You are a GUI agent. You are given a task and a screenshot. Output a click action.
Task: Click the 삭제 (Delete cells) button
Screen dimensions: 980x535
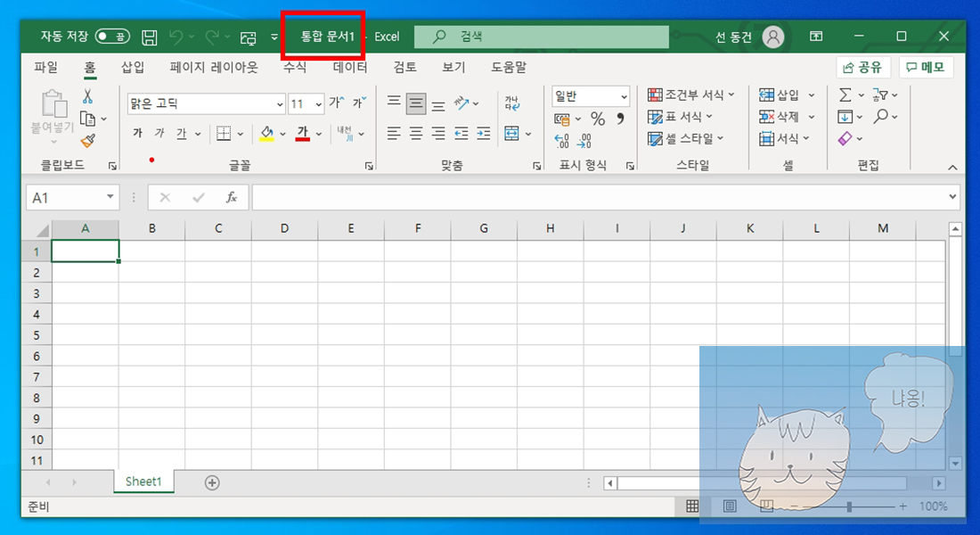(779, 117)
